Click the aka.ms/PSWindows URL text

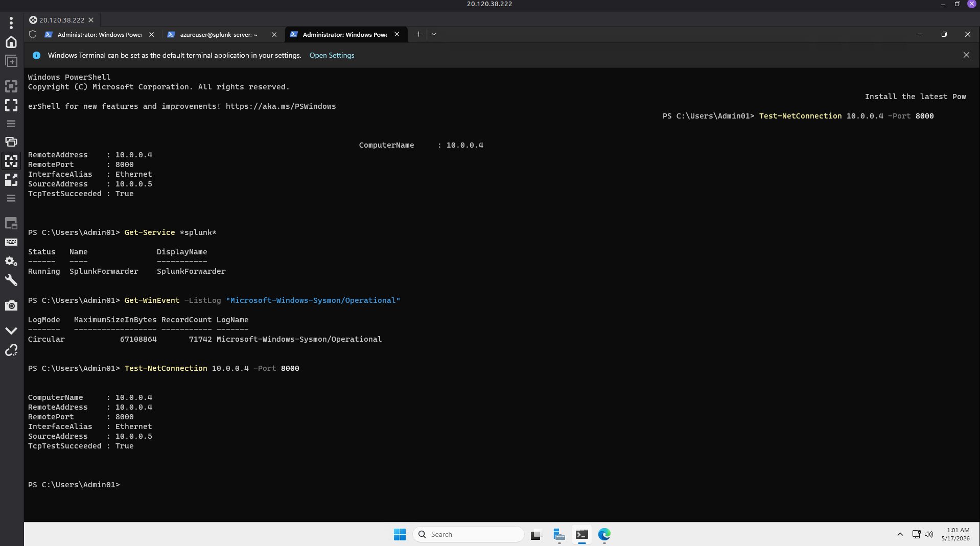tap(281, 106)
